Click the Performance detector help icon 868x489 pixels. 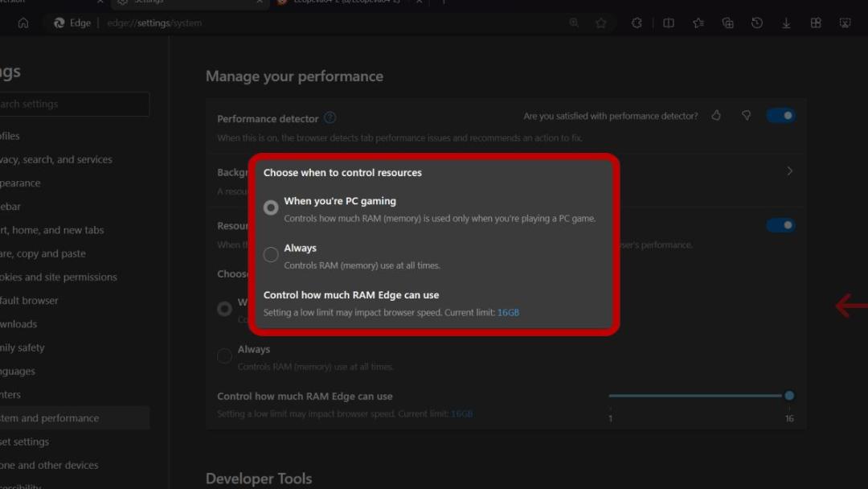pos(330,118)
